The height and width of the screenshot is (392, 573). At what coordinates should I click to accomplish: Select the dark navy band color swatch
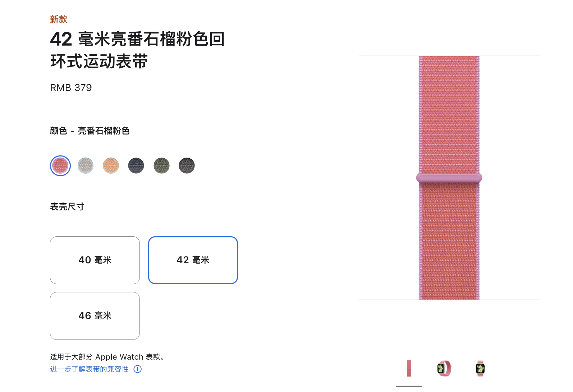pos(136,166)
